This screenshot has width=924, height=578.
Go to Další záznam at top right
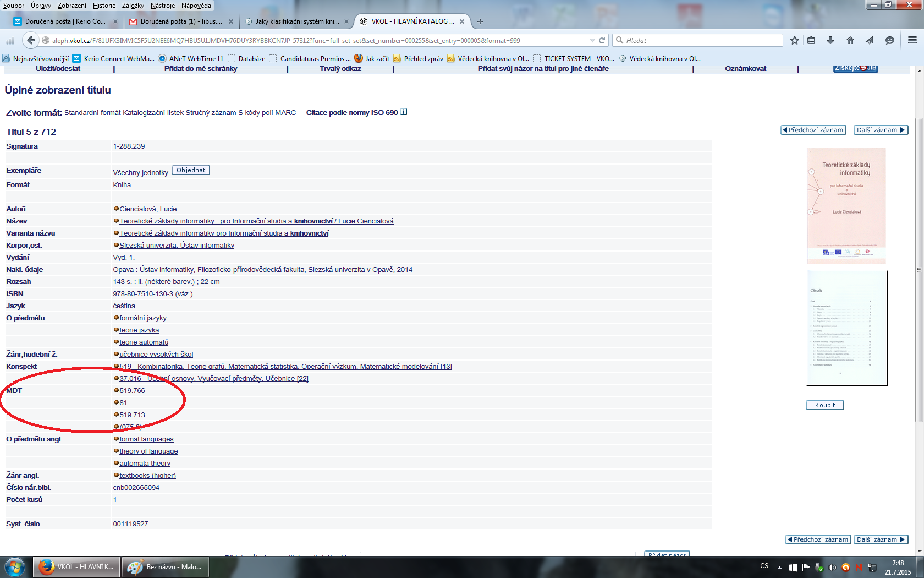(881, 130)
